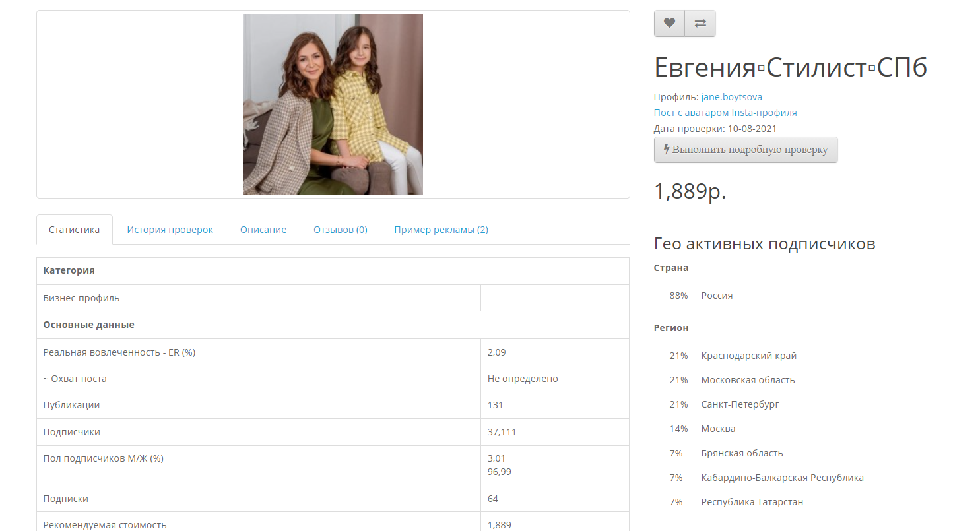Click the '88%' value beside Россия
This screenshot has width=980, height=531.
[678, 296]
